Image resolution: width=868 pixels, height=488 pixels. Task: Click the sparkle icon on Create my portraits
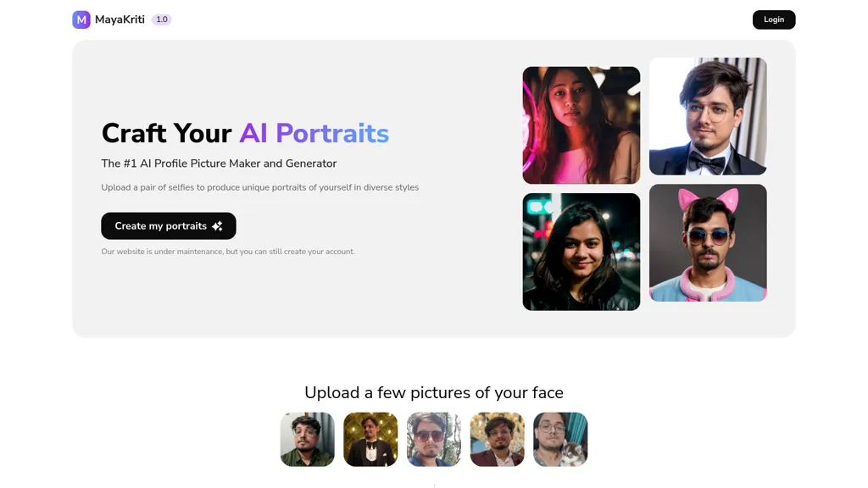[218, 225]
